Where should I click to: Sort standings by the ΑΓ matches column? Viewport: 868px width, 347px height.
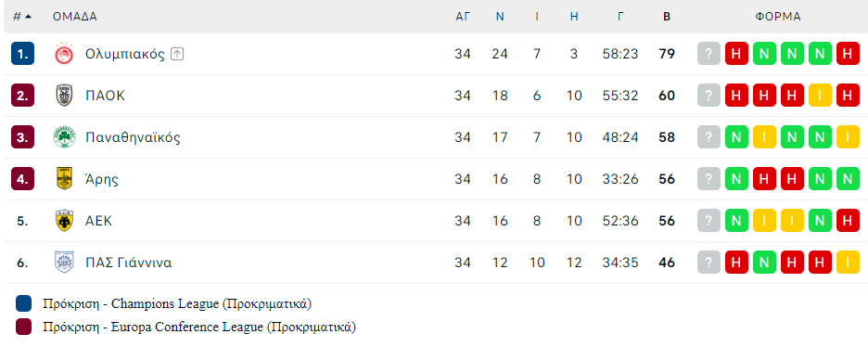(x=463, y=17)
